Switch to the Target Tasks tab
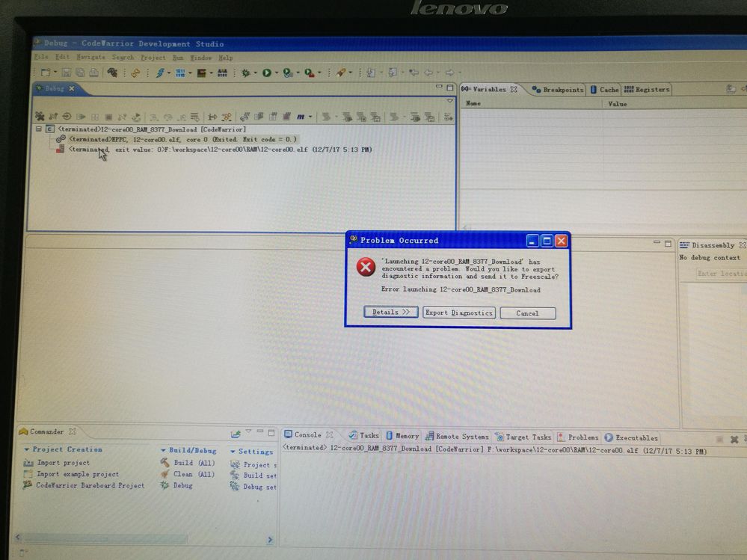The height and width of the screenshot is (560, 747). [523, 437]
